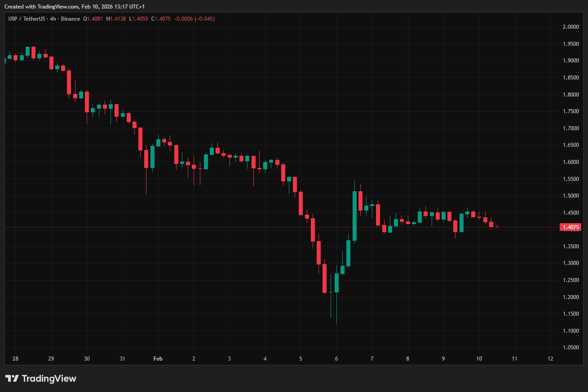Click the 1.0500 price axis label
This screenshot has height=392, width=588.
point(570,348)
